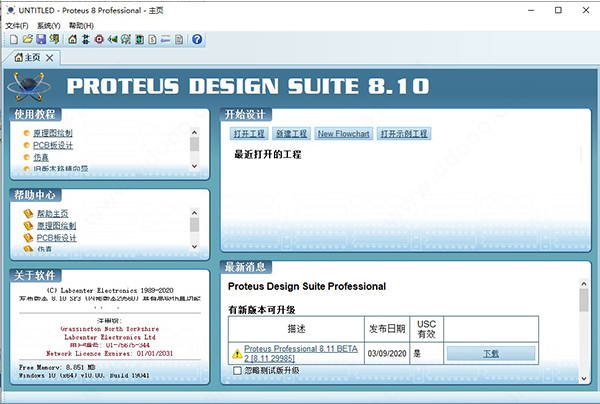The image size is (600, 404).
Task: Open the Proteus Professional 8.11 BETA link
Action: click(x=301, y=354)
